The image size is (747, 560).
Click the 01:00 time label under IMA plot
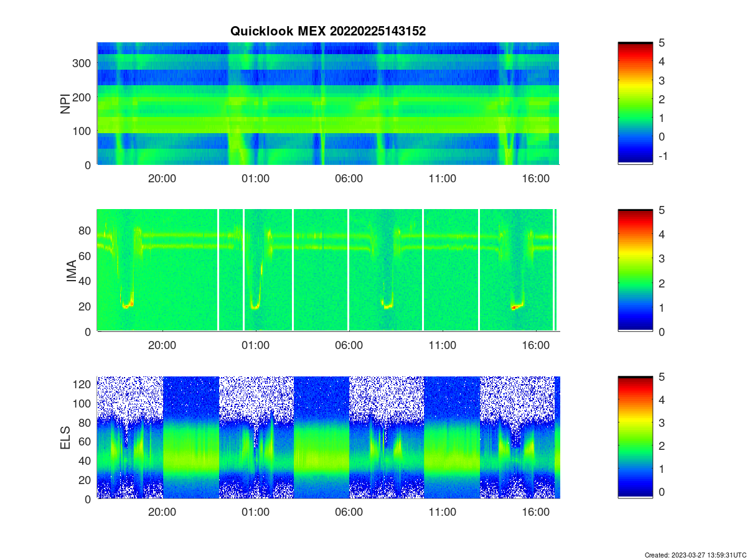(x=255, y=345)
